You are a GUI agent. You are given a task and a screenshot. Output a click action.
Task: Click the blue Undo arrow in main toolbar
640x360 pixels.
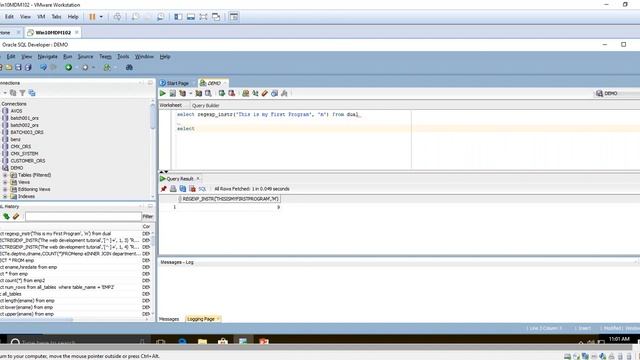tap(43, 67)
